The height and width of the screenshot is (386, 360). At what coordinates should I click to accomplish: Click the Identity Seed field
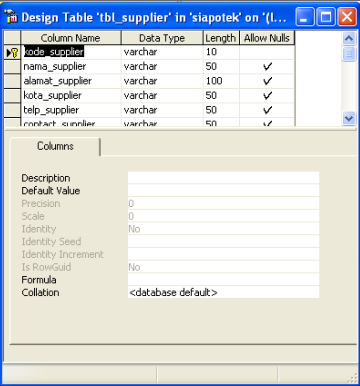[x=223, y=241]
